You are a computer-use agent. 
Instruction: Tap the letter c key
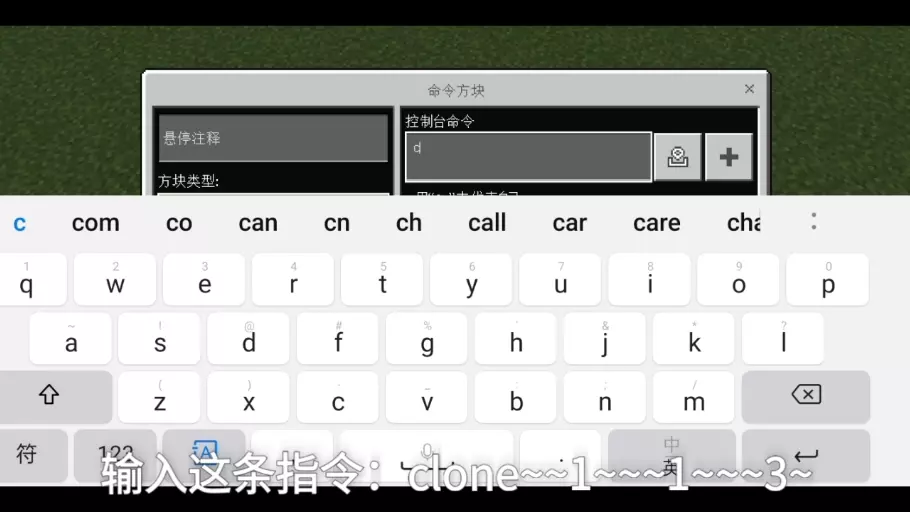(338, 397)
